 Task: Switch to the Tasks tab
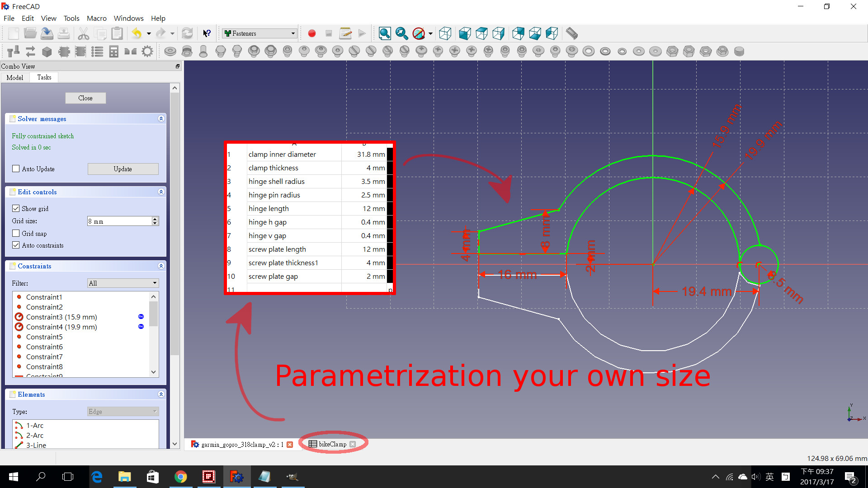tap(44, 77)
